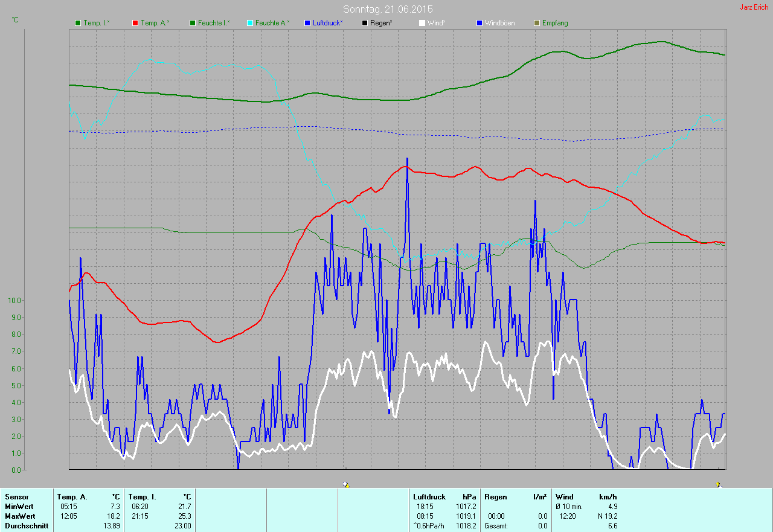Click the cyan Feuchte A. legend square
773x532 pixels.
point(250,23)
